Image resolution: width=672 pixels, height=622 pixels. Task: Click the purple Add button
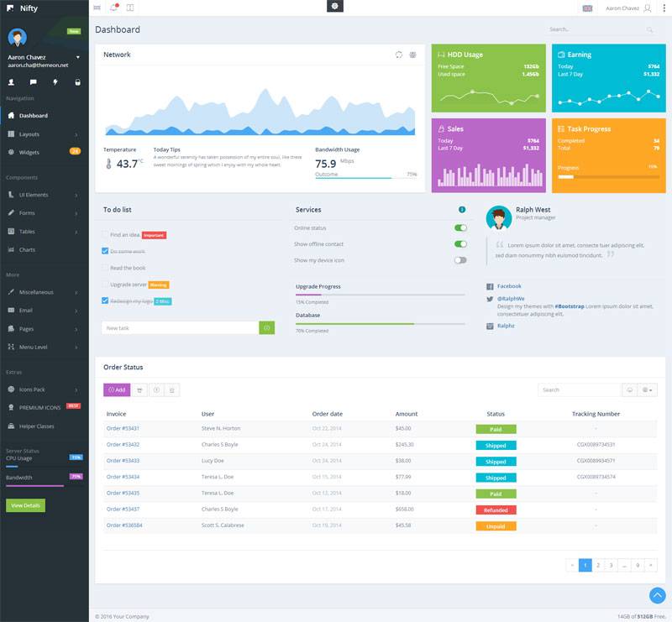tap(117, 389)
